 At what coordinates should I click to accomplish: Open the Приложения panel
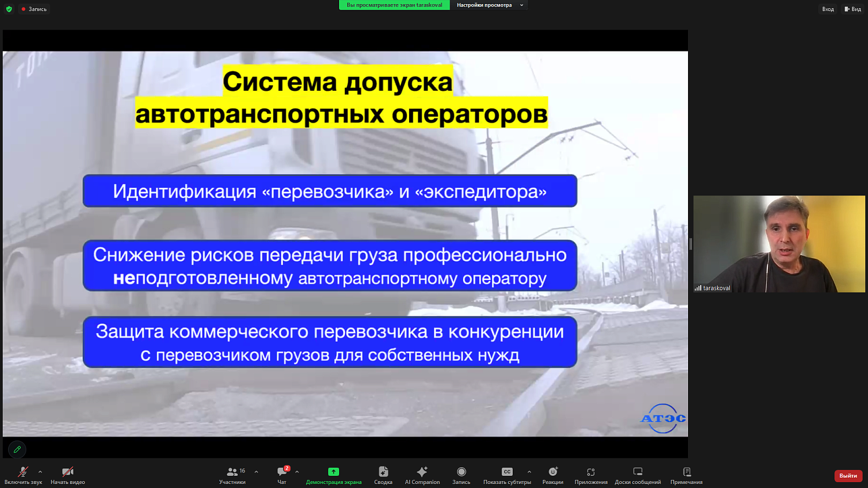point(590,474)
